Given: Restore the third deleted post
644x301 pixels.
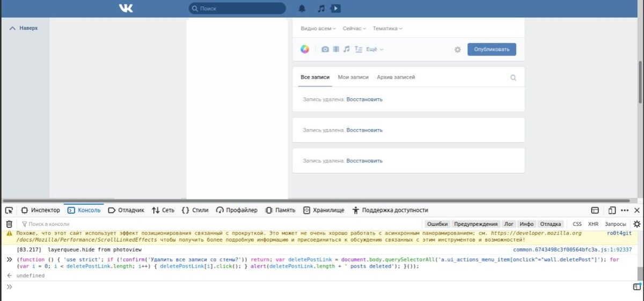Looking at the screenshot, I should coord(364,161).
